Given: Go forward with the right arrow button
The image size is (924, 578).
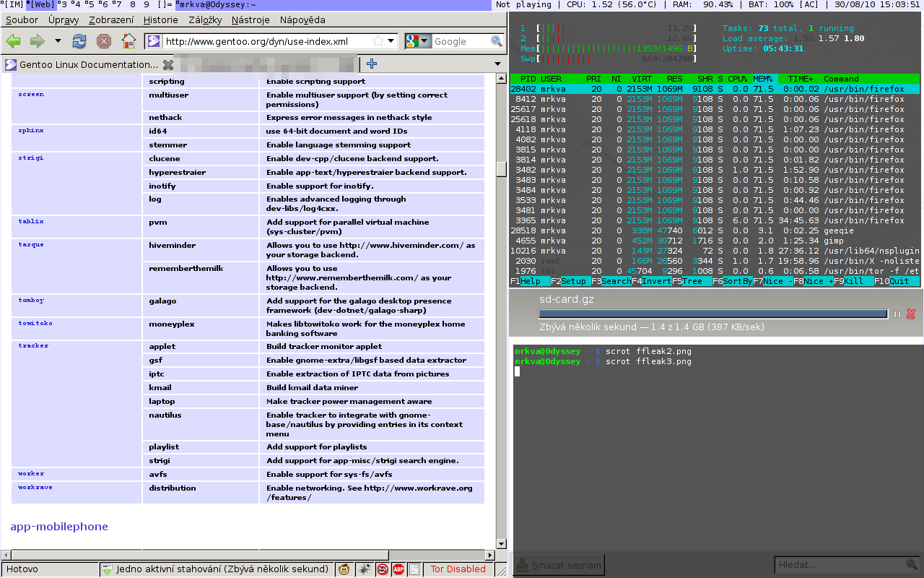Looking at the screenshot, I should click(38, 41).
